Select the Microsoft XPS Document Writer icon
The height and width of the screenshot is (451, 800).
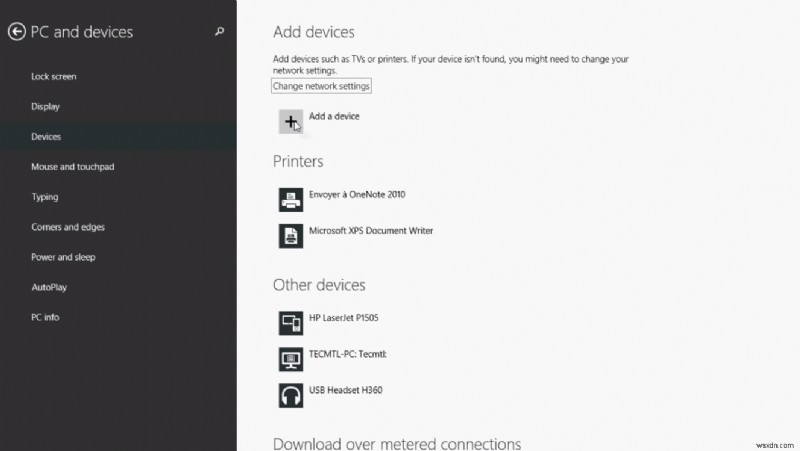pos(291,236)
